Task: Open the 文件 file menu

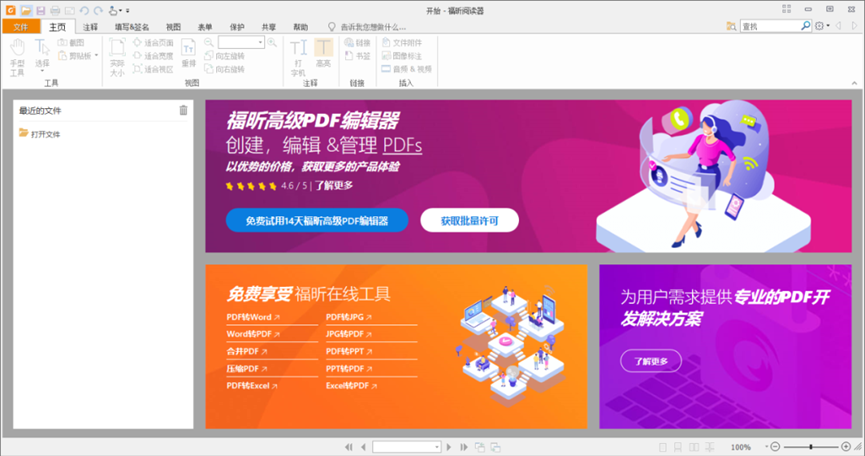Action: (21, 26)
